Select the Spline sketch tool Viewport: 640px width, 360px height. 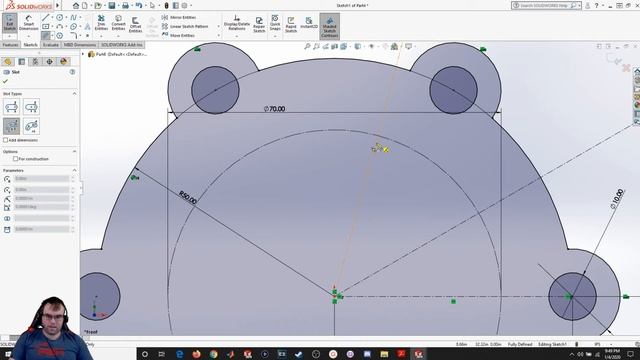point(73,18)
